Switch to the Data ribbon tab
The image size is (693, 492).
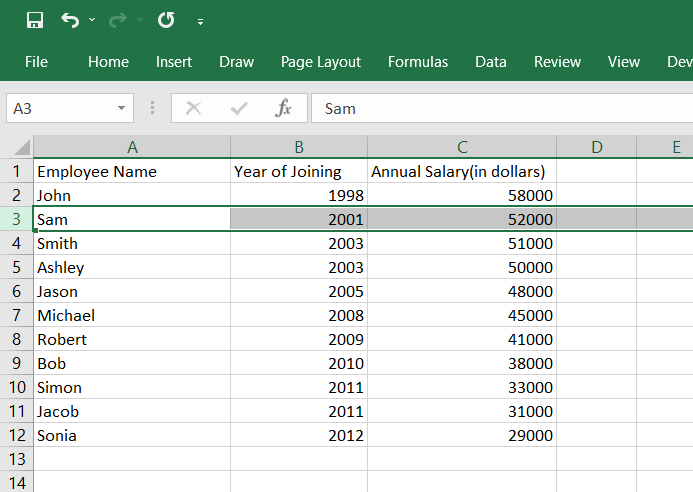point(491,62)
